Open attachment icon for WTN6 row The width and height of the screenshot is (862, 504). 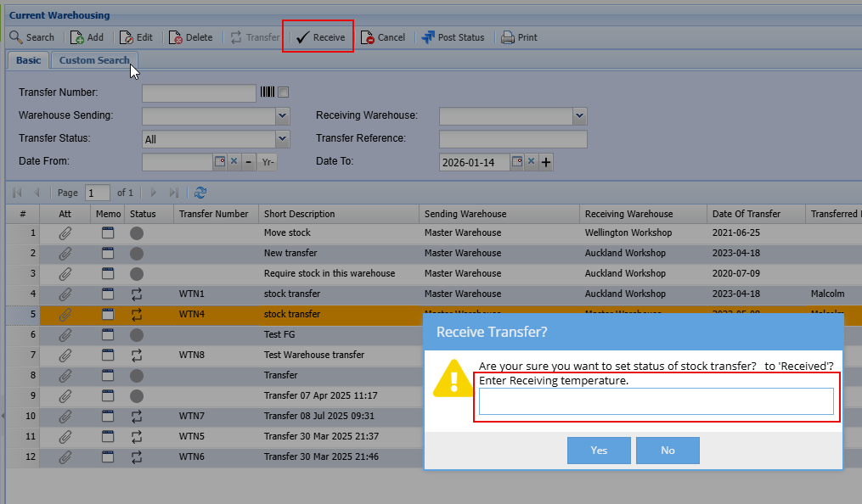coord(65,456)
